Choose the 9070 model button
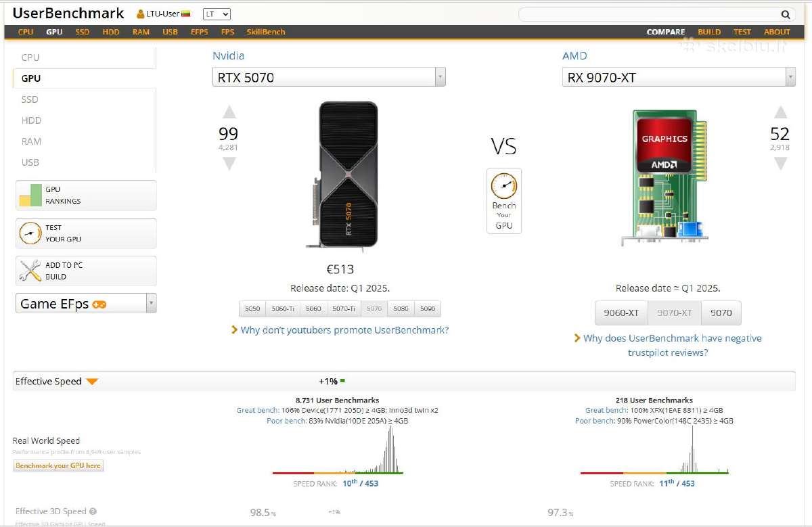 click(721, 313)
